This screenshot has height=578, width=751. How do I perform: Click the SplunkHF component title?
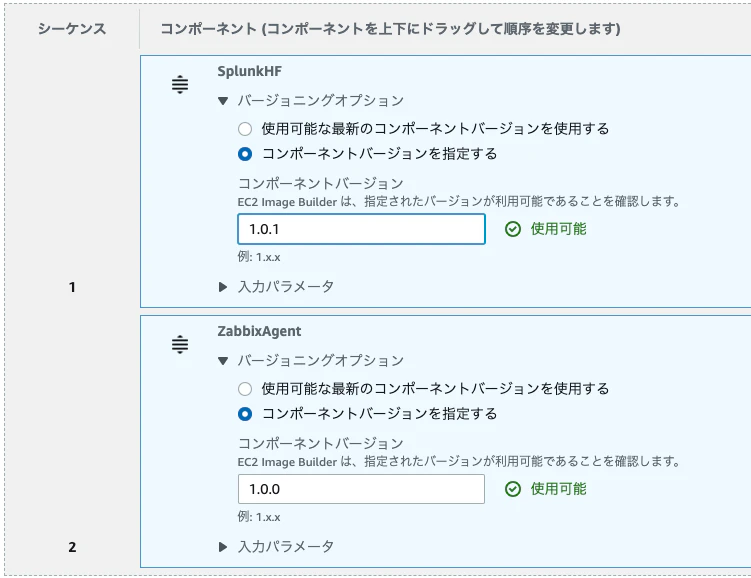250,71
